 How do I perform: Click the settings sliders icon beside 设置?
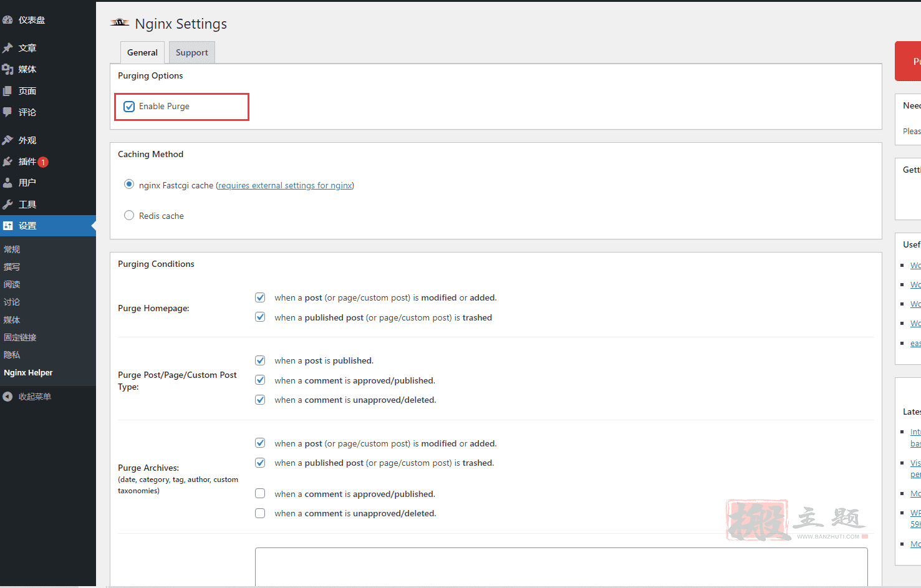click(7, 226)
